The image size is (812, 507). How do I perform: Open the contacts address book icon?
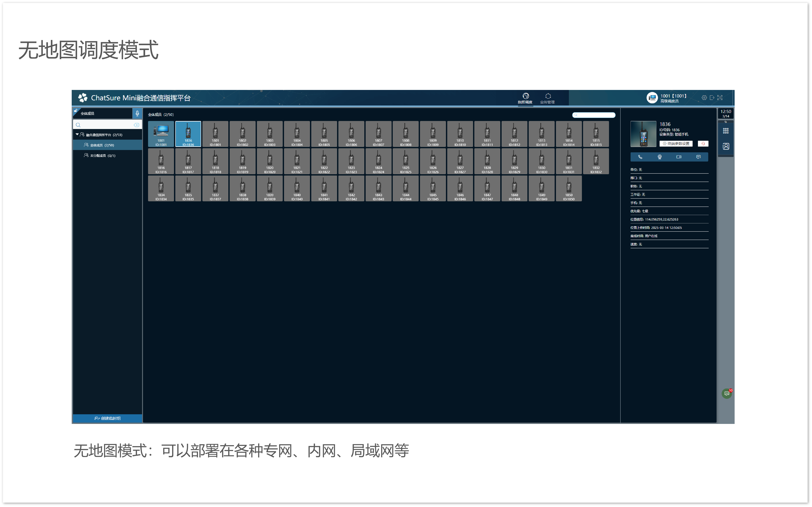pos(726,147)
